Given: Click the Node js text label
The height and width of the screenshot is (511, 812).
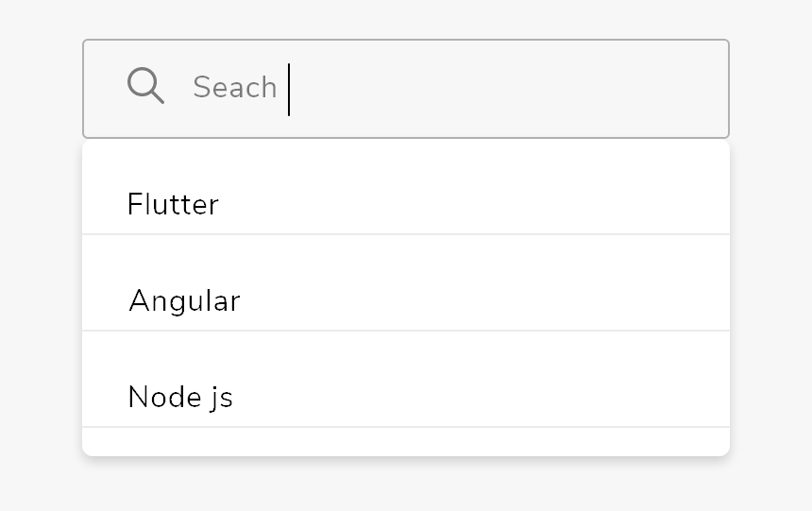Looking at the screenshot, I should pyautogui.click(x=180, y=398).
